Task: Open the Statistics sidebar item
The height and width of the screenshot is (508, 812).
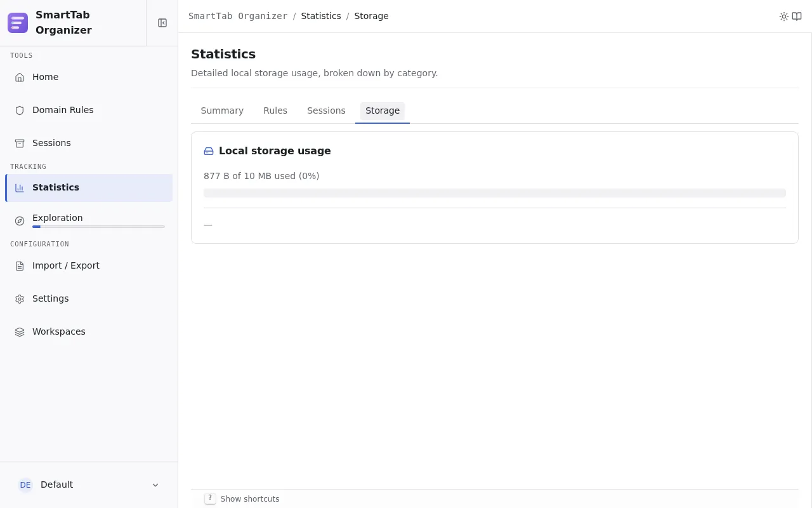Action: [89, 188]
